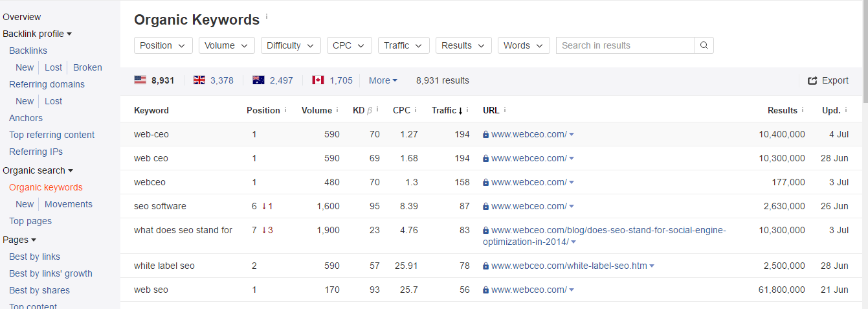The height and width of the screenshot is (309, 868).
Task: Click the info icon next to URL header
Action: click(505, 109)
